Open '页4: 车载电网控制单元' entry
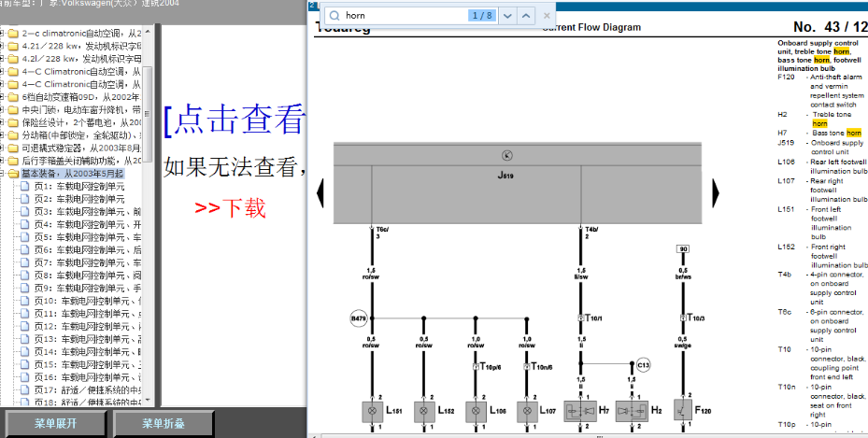Viewport: 868px width, 438px height. [88, 224]
